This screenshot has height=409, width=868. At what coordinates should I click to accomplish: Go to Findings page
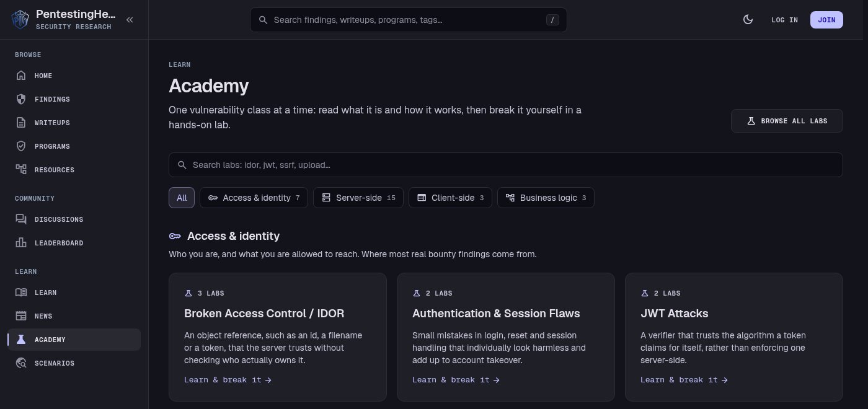[x=74, y=99]
